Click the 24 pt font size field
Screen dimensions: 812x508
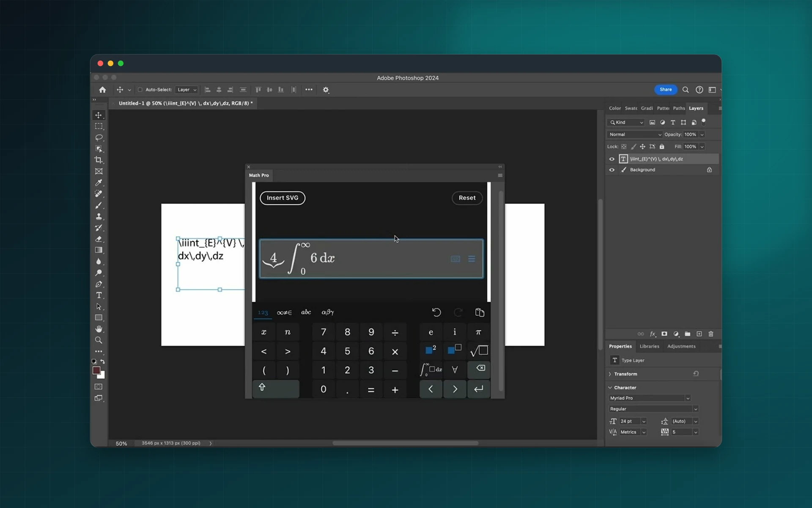629,421
